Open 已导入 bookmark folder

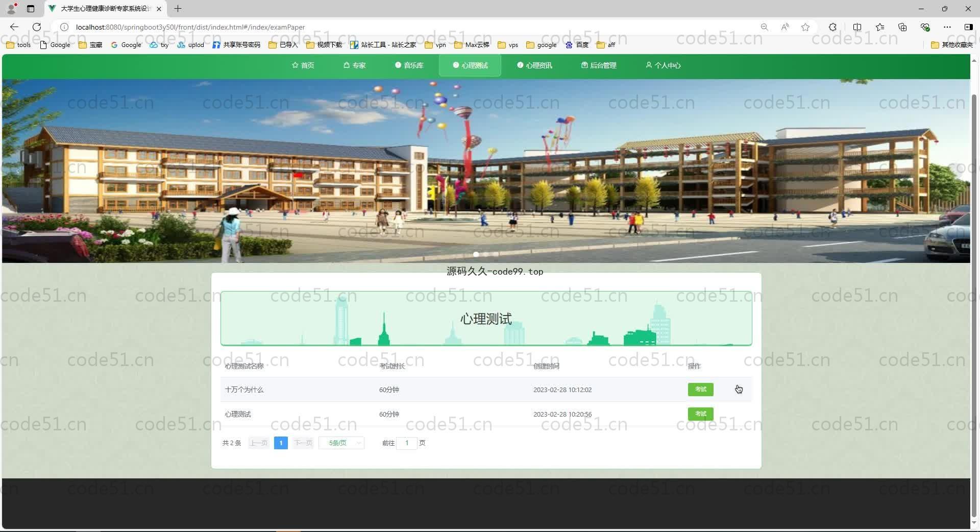(283, 45)
